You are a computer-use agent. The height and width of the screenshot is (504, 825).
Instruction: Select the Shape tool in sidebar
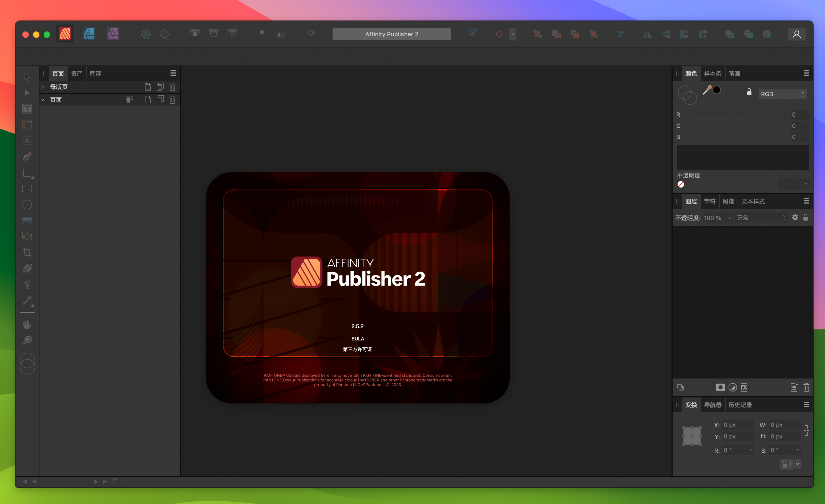pyautogui.click(x=28, y=173)
